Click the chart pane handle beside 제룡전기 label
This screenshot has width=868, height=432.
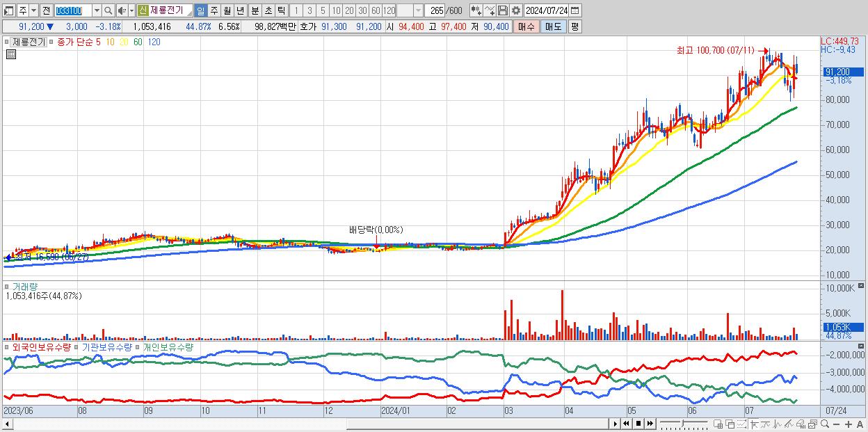point(7,42)
